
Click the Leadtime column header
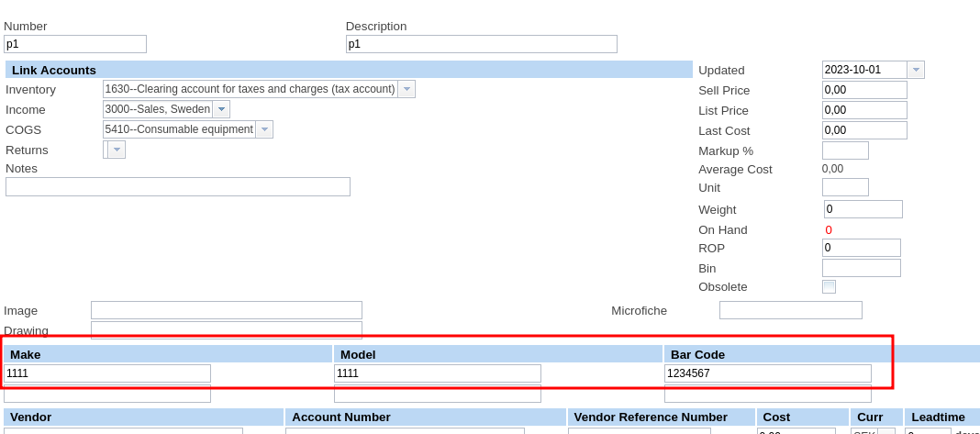coord(942,417)
